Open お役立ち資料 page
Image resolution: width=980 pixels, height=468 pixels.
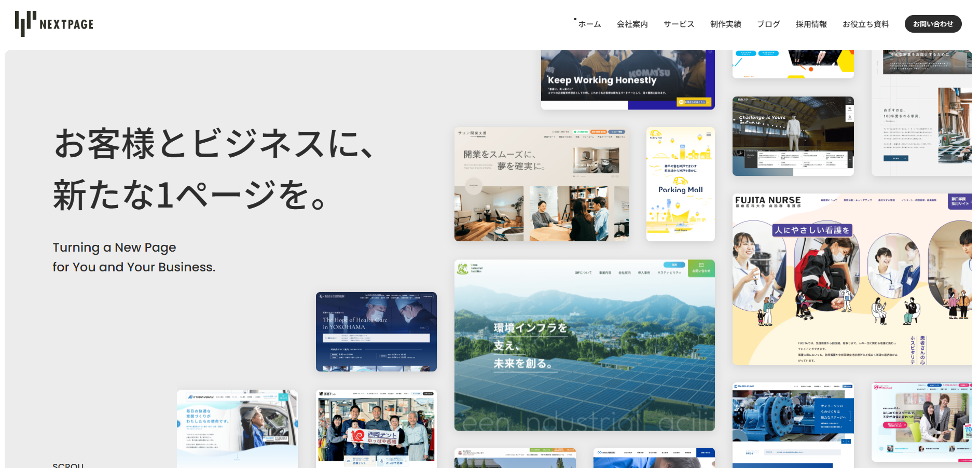(865, 24)
